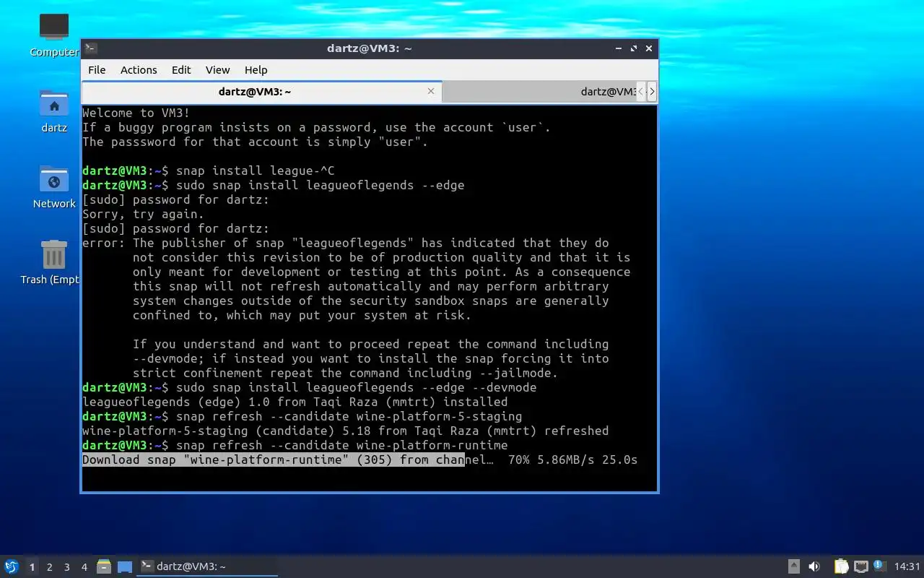Screen dimensions: 924x578
Task: Open the View menu
Action: [x=217, y=69]
